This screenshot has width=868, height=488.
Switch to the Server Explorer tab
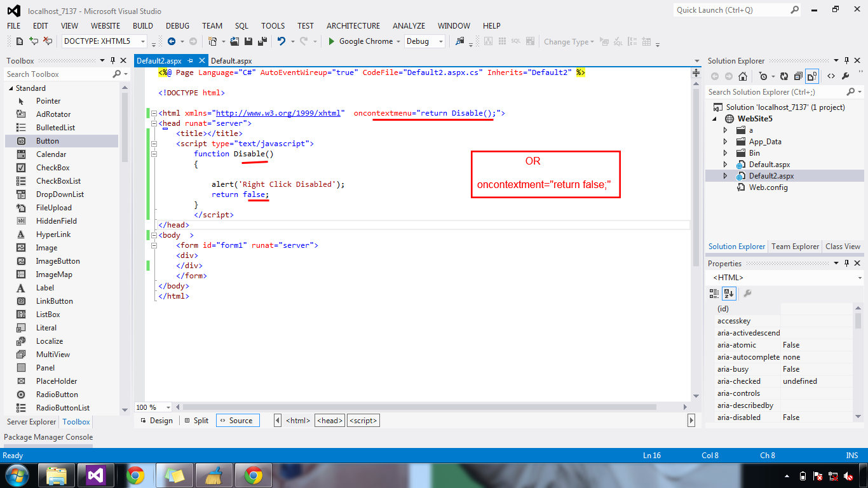pos(32,422)
